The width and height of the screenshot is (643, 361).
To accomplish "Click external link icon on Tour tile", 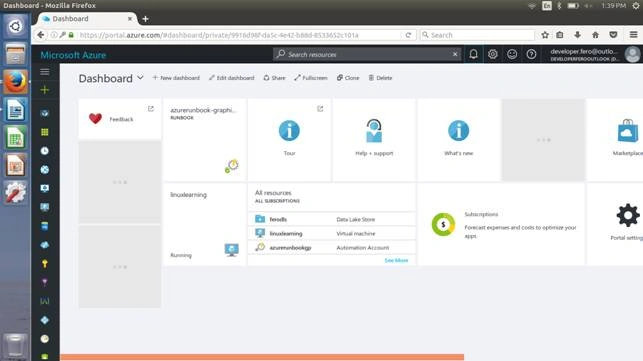I will 320,109.
